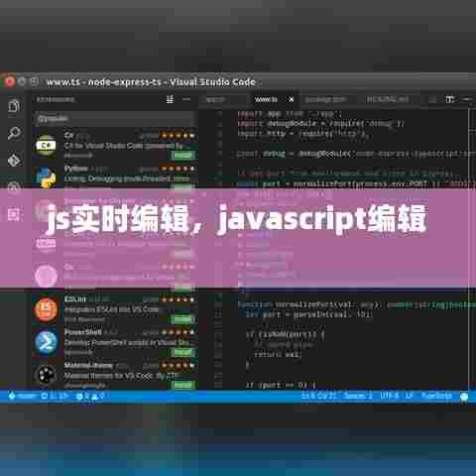Install the PowerShell extension
The image size is (476, 476).
click(x=183, y=352)
